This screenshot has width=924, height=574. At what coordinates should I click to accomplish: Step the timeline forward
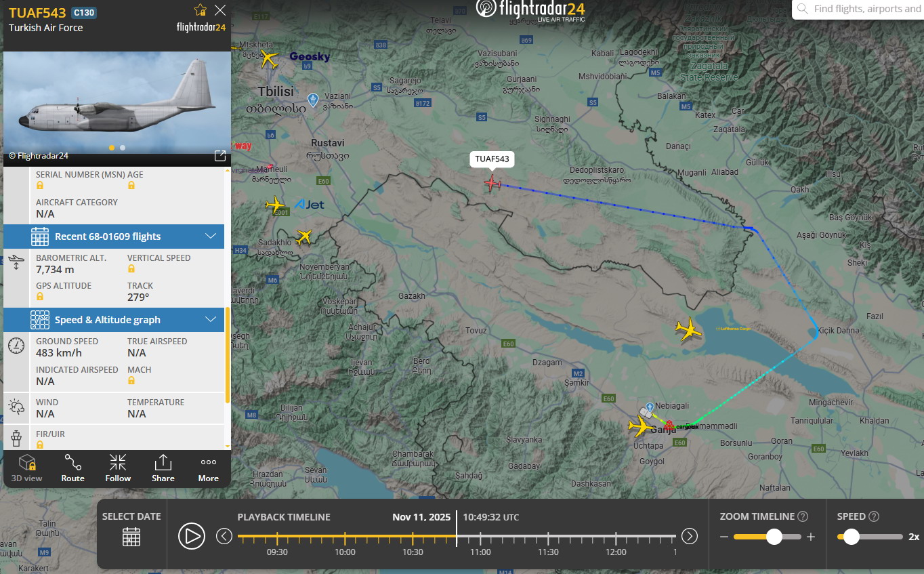coord(690,537)
